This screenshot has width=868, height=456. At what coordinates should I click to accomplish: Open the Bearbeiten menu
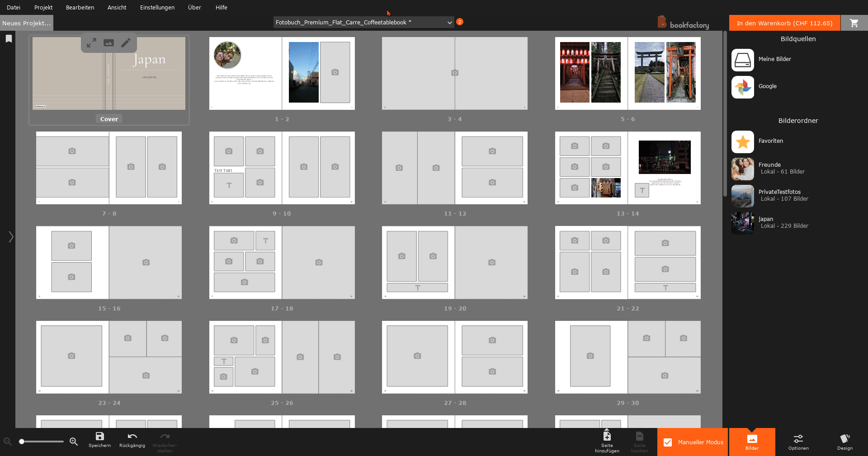[80, 7]
